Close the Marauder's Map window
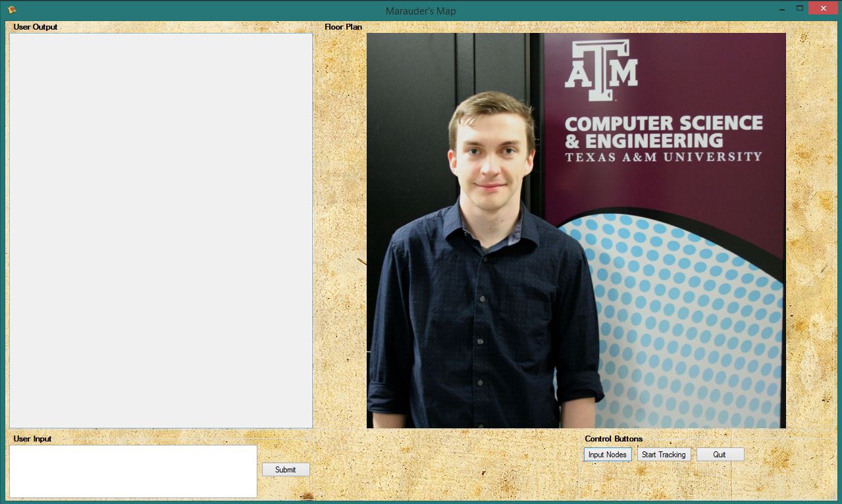The image size is (842, 504). click(823, 9)
